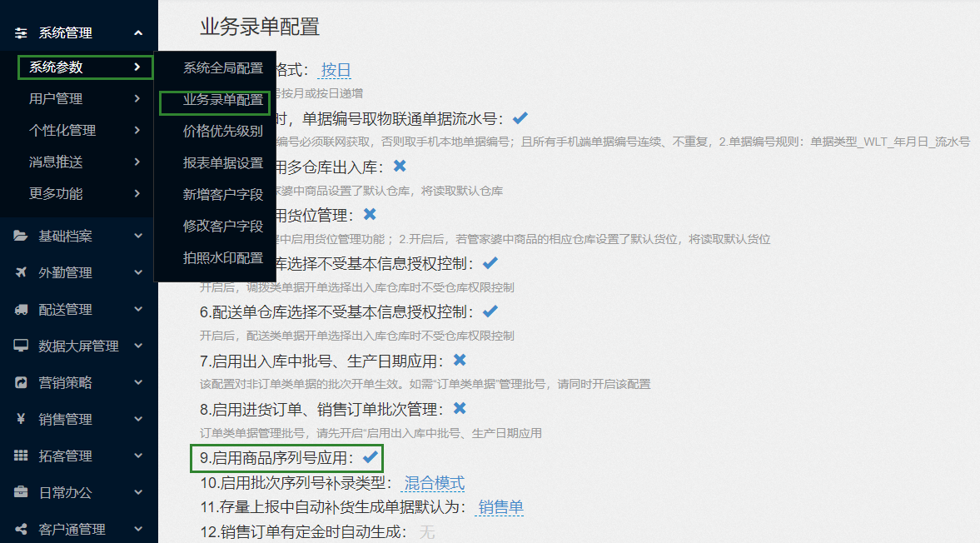Expand 销售管理 with its down chevron
The width and height of the screenshot is (980, 543).
point(138,419)
